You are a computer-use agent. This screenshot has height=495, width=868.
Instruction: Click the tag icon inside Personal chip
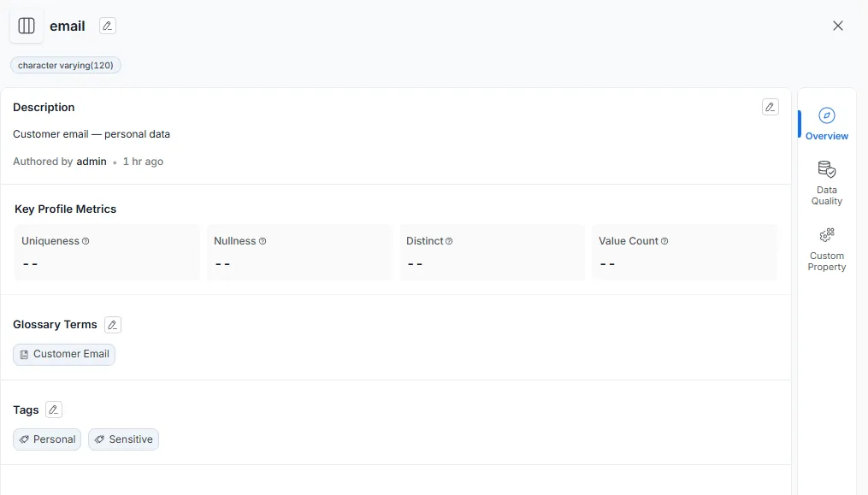tap(24, 439)
